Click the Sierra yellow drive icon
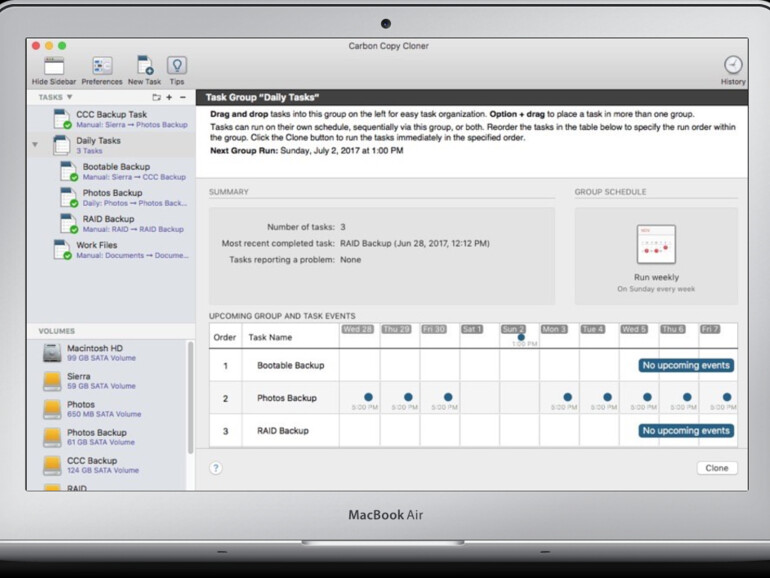Image resolution: width=770 pixels, height=578 pixels. click(x=52, y=381)
